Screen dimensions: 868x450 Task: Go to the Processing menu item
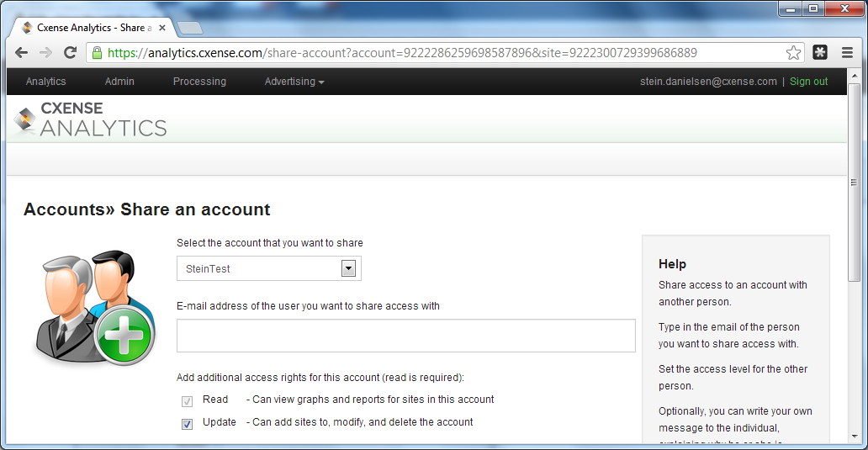[199, 82]
